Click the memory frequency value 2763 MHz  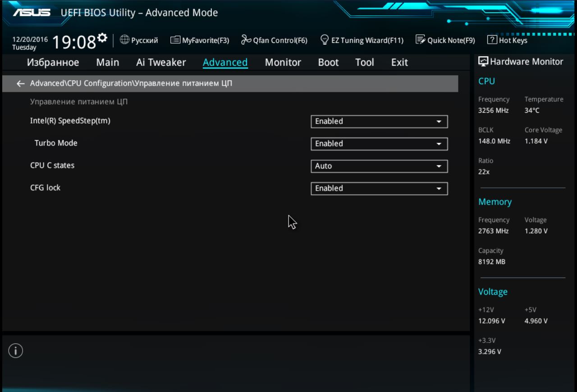pyautogui.click(x=494, y=231)
